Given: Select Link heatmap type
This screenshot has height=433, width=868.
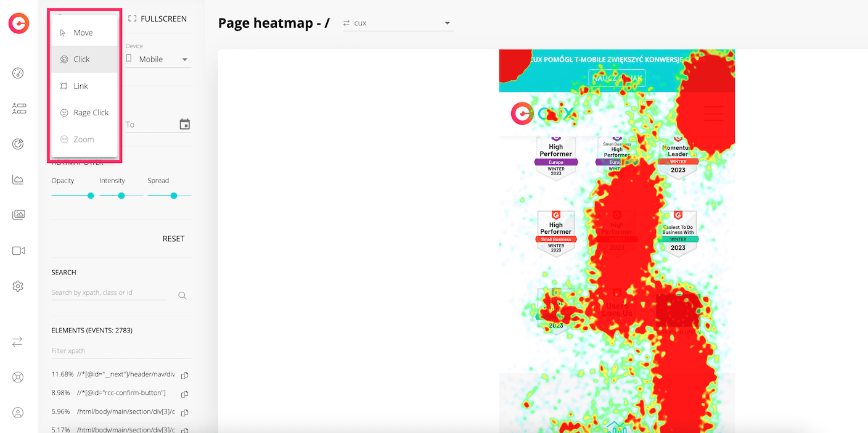Looking at the screenshot, I should tap(84, 86).
